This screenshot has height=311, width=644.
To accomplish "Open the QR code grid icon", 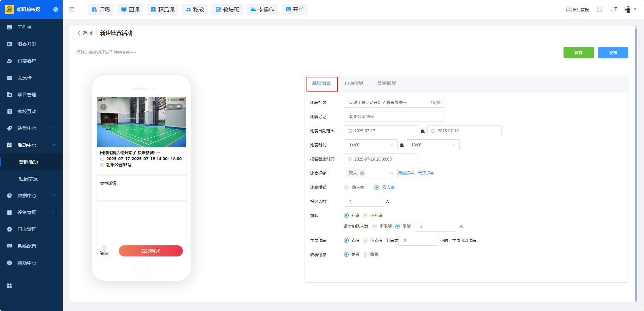I will [599, 10].
